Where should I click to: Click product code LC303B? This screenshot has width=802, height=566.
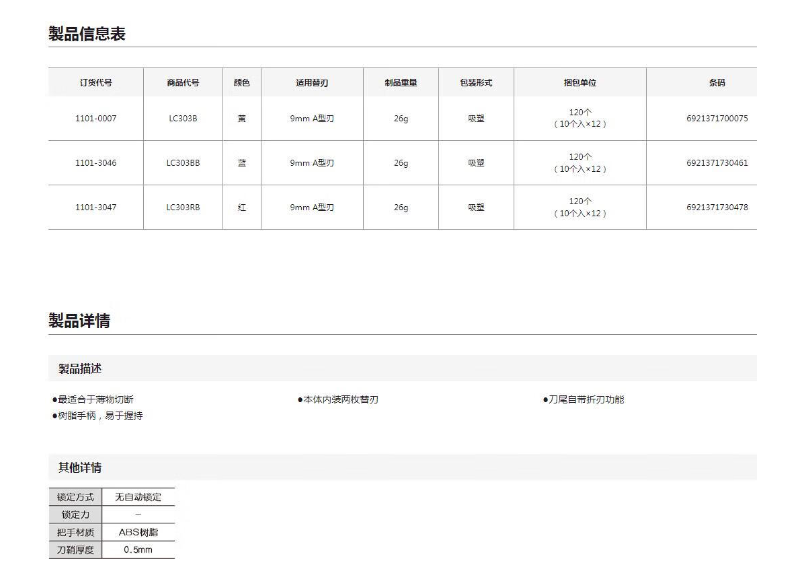183,119
